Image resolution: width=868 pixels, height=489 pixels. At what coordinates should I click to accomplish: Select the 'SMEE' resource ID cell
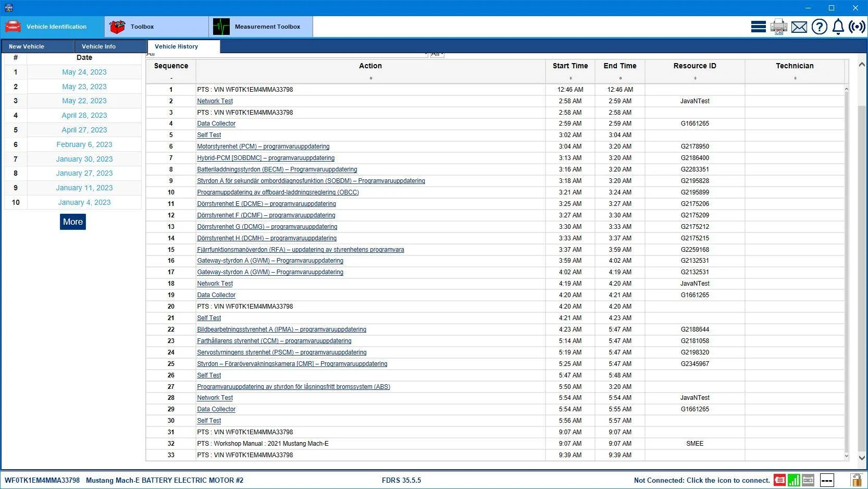tap(695, 444)
